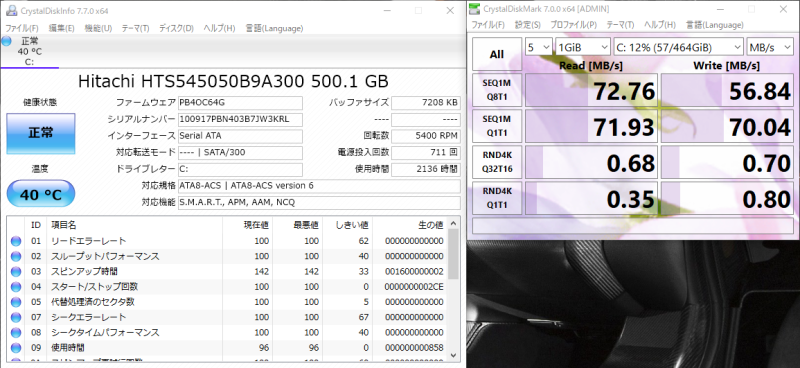Open the C: 12% drive selection dropdown
Image resolution: width=800 pixels, height=368 pixels.
coord(679,47)
